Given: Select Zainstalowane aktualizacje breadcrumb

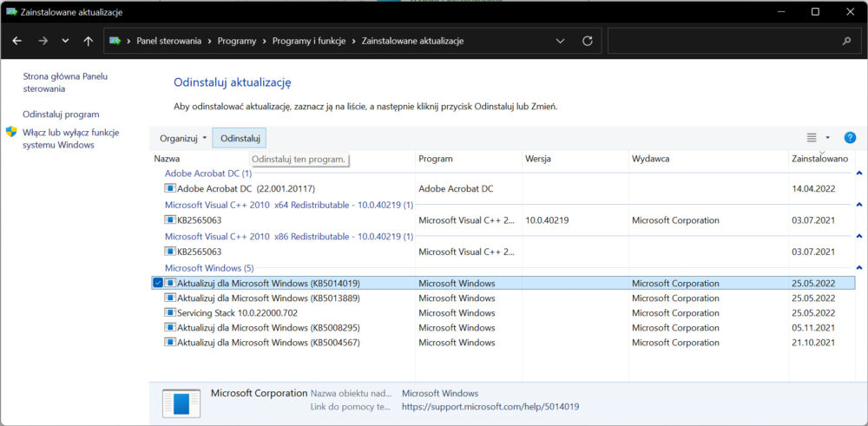Looking at the screenshot, I should 412,41.
